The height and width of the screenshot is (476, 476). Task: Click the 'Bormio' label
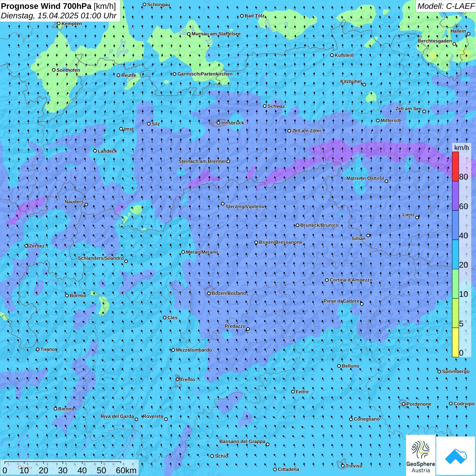[78, 295]
